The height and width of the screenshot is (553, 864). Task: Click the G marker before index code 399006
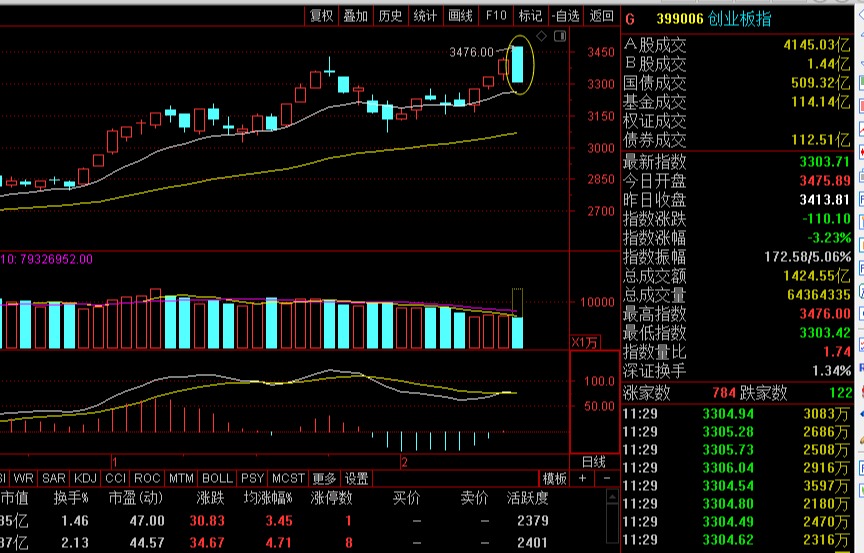[630, 19]
